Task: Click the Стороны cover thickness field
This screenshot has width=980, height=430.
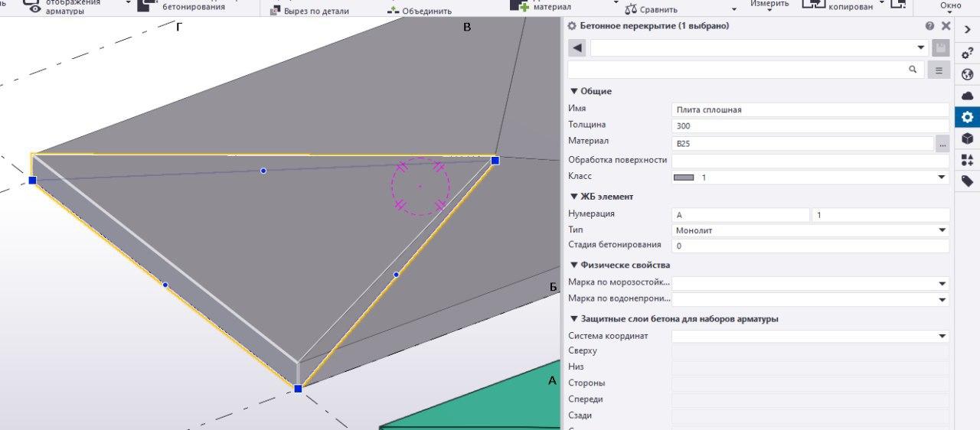Action: [810, 384]
